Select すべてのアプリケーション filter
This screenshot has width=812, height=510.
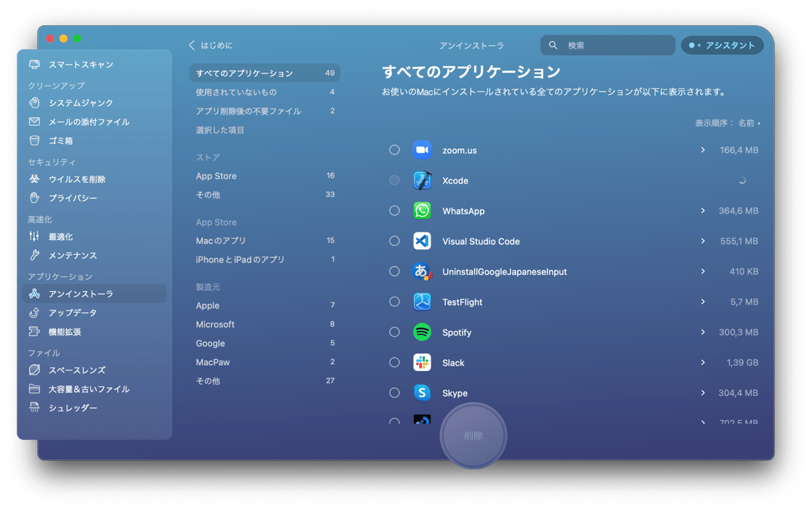point(264,73)
